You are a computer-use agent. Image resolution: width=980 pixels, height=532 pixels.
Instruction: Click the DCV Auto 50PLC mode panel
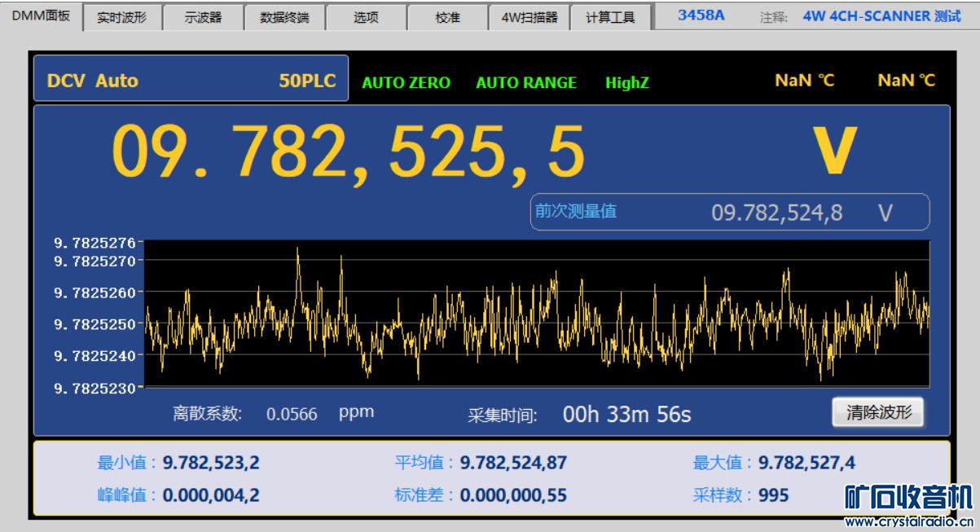191,79
